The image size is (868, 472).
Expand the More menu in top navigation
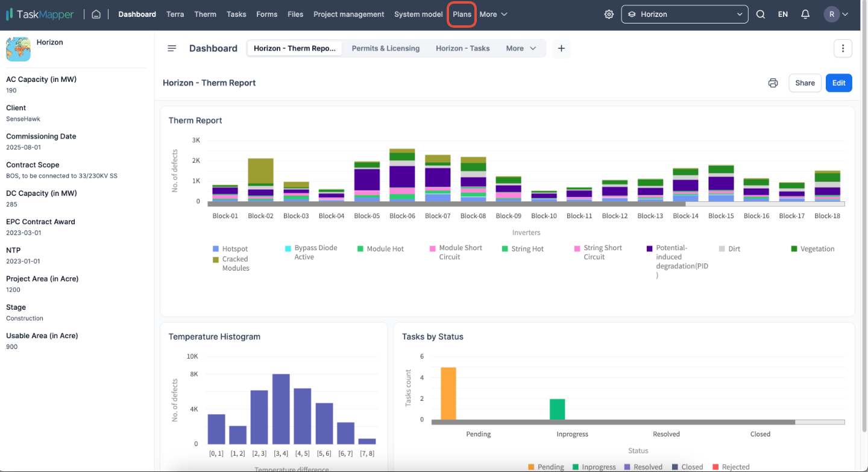[x=494, y=14]
